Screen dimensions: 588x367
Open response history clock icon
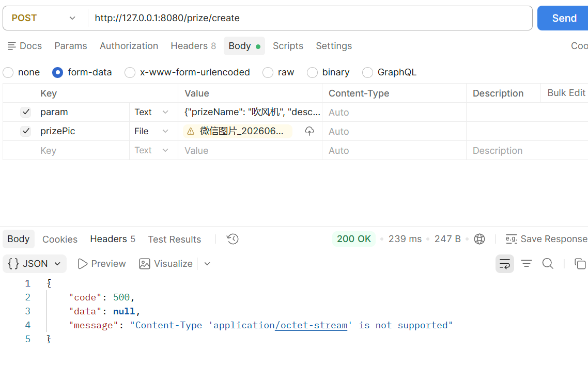click(233, 239)
